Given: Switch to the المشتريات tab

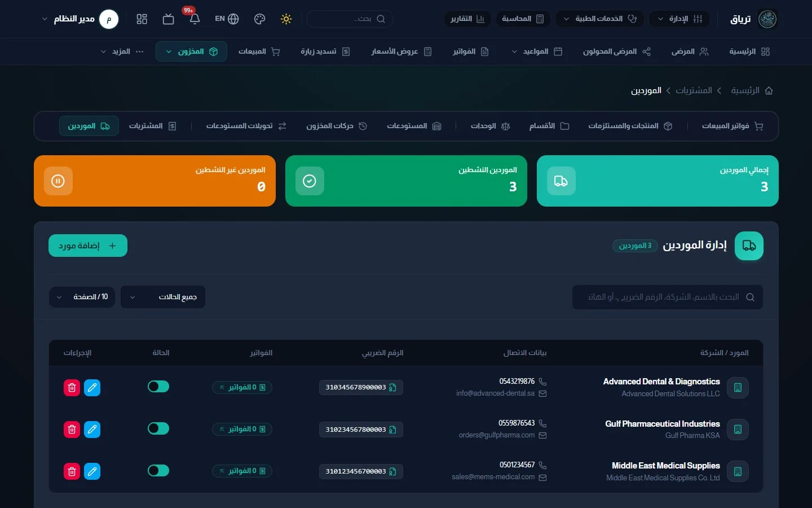Looking at the screenshot, I should 153,126.
